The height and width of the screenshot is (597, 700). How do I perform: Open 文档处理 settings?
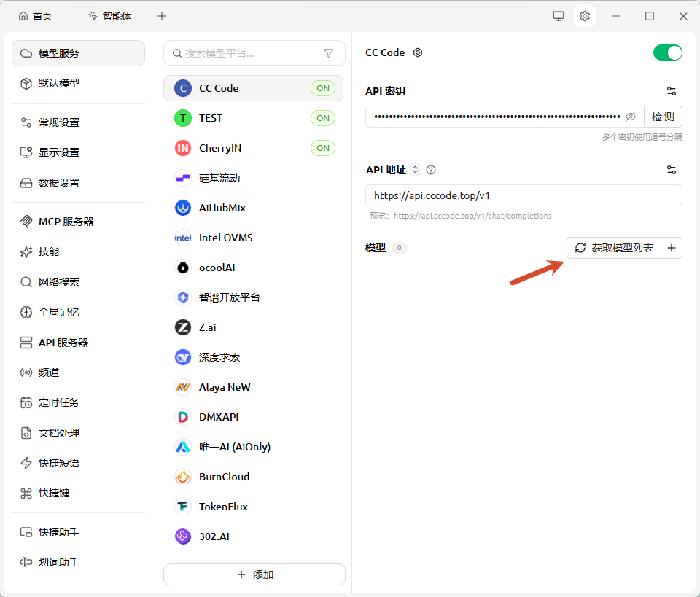(78, 433)
